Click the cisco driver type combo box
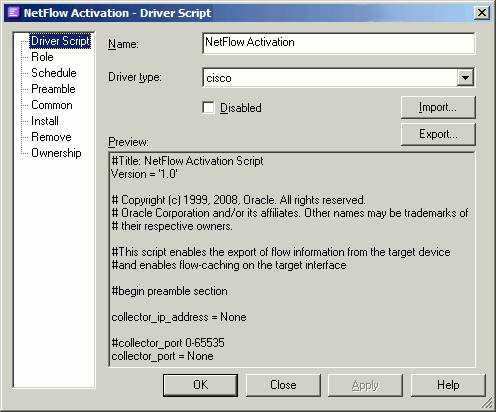Image resolution: width=496 pixels, height=412 pixels. pos(338,78)
